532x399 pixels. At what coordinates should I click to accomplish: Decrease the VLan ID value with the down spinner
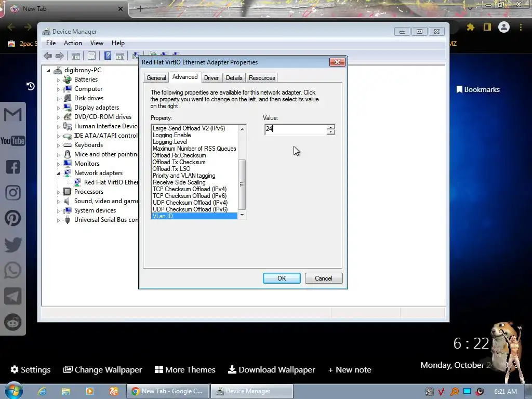(x=331, y=131)
